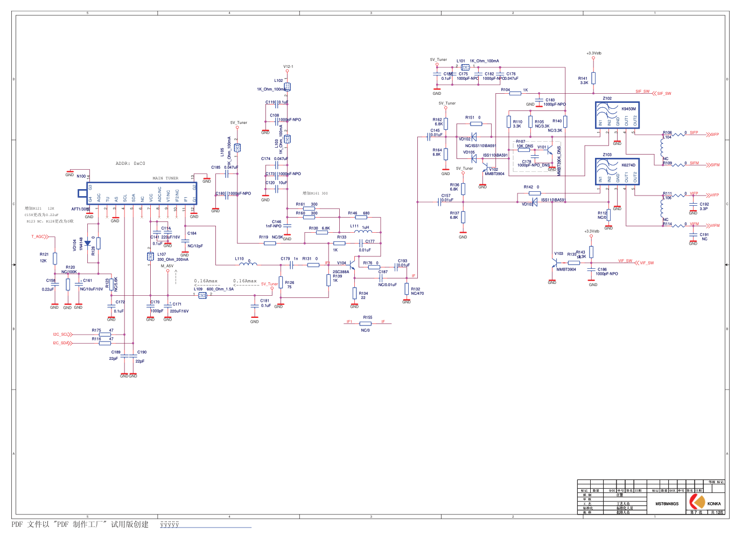This screenshot has width=756, height=535.
Task: Select the V102 MMBT3904 transistor label
Action: click(494, 172)
